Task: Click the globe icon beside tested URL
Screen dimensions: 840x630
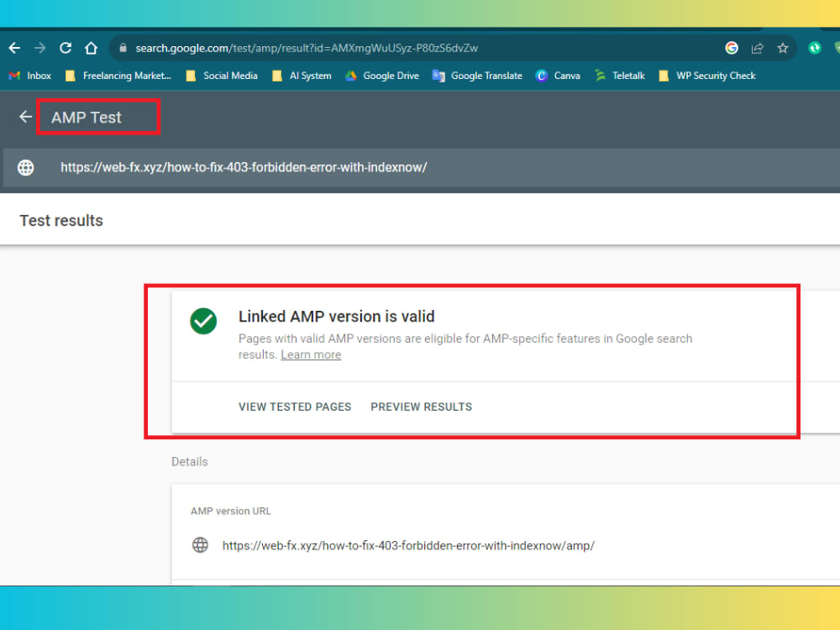Action: [x=26, y=168]
